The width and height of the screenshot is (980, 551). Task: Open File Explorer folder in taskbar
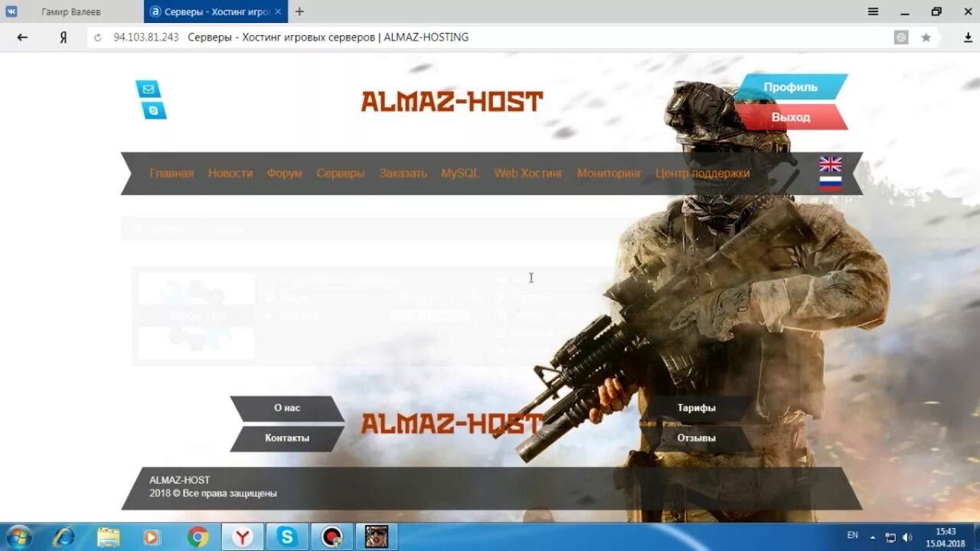tap(108, 536)
